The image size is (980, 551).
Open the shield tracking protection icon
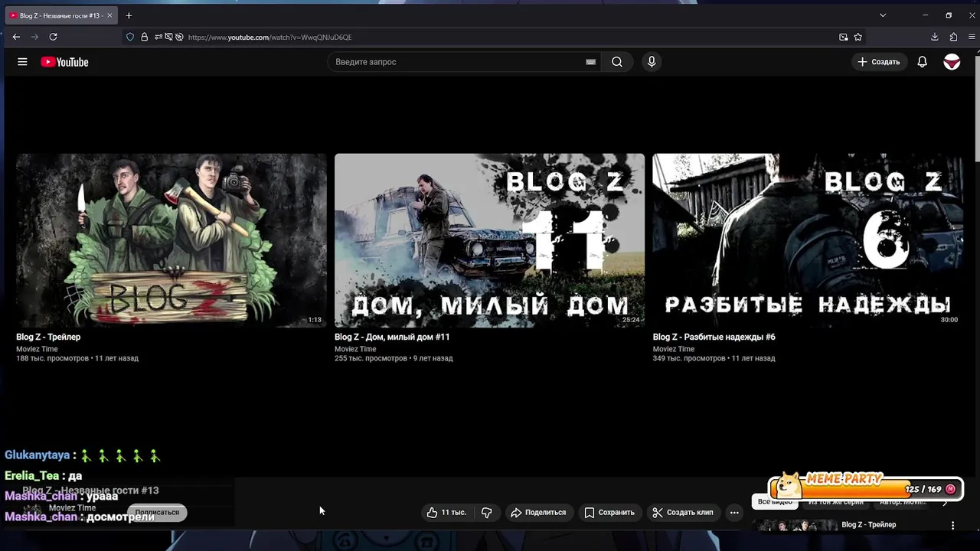[x=130, y=37]
